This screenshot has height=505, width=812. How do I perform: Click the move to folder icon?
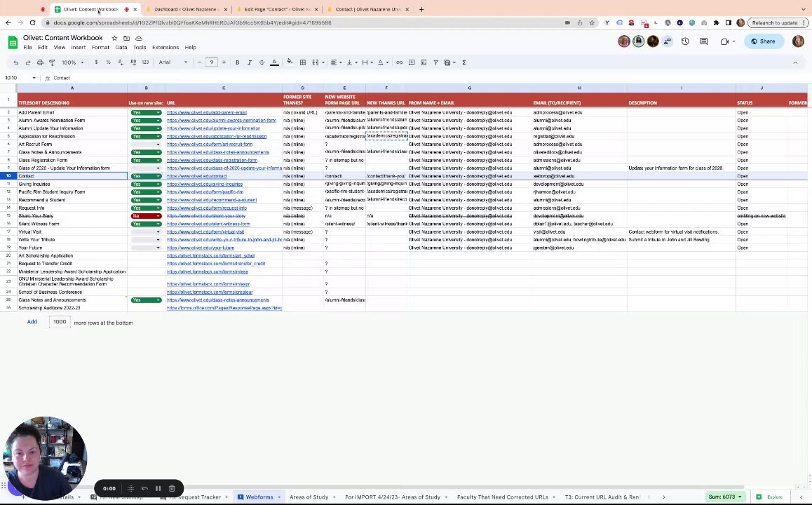point(126,38)
